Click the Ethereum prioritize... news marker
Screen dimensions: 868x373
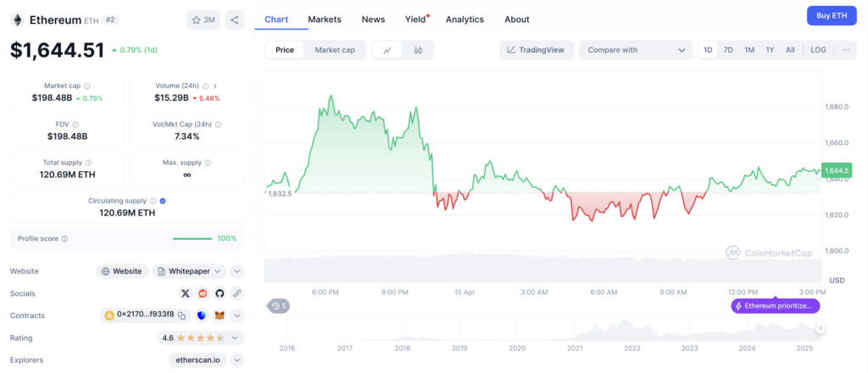(x=775, y=305)
